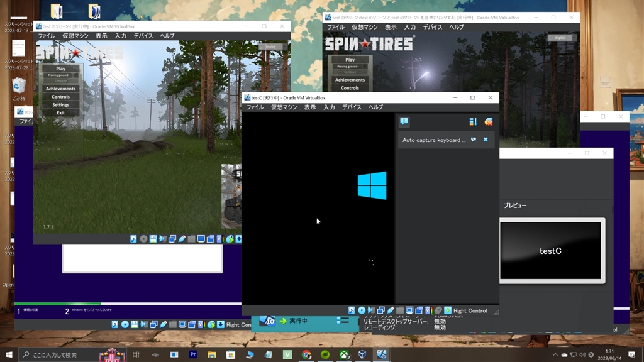Open 表示 menu in testC window

tap(310, 107)
